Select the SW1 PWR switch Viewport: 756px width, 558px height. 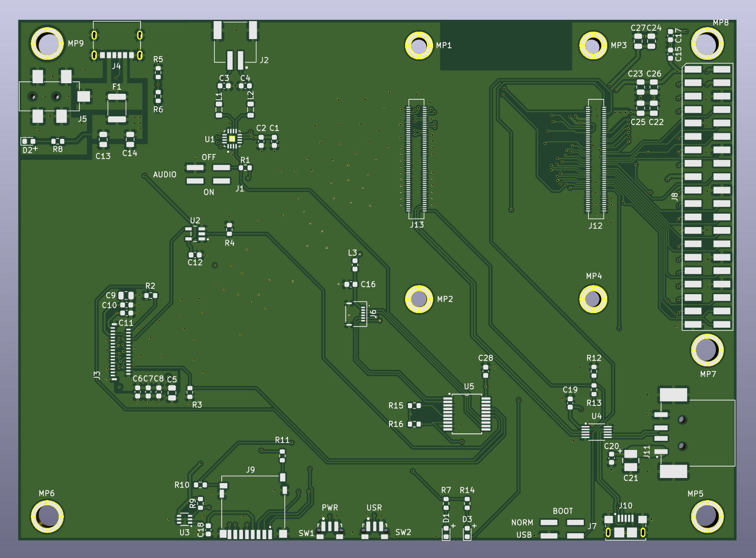tap(330, 528)
